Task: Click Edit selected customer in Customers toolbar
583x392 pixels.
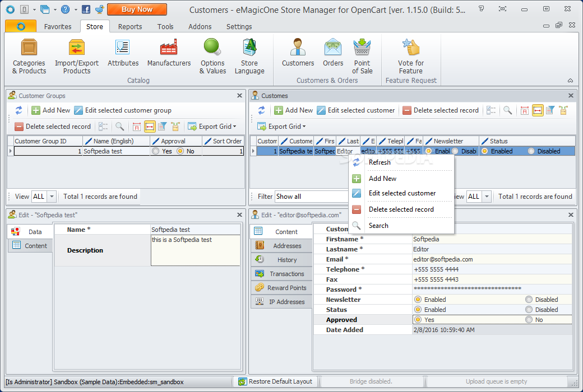Action: click(x=356, y=110)
